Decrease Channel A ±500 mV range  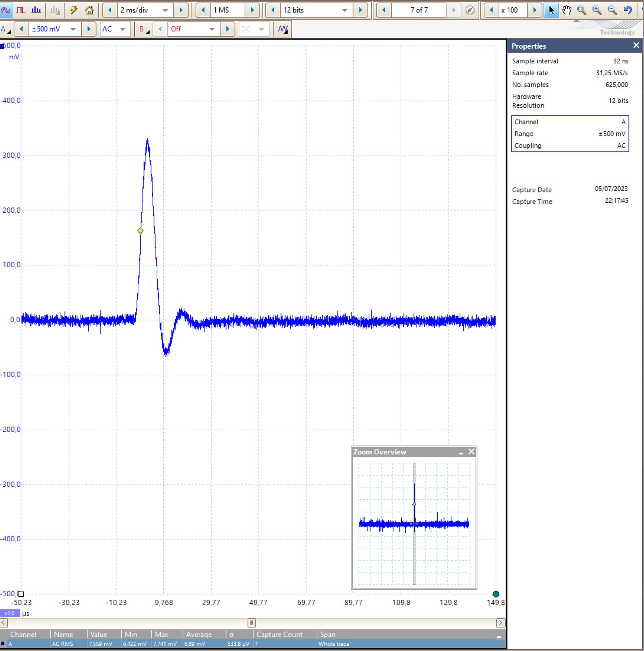(x=21, y=29)
